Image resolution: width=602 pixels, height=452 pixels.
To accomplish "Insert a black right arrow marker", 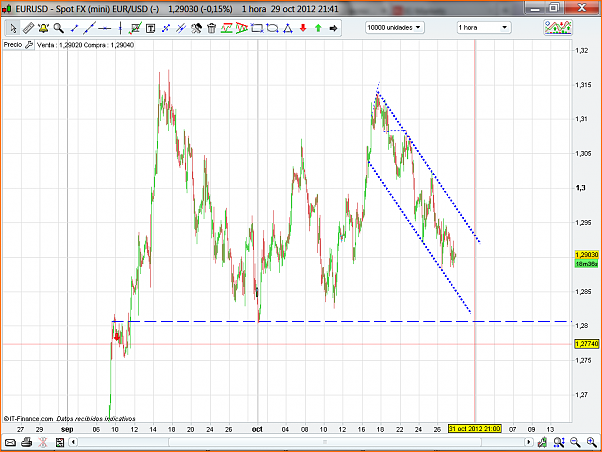I will (333, 28).
